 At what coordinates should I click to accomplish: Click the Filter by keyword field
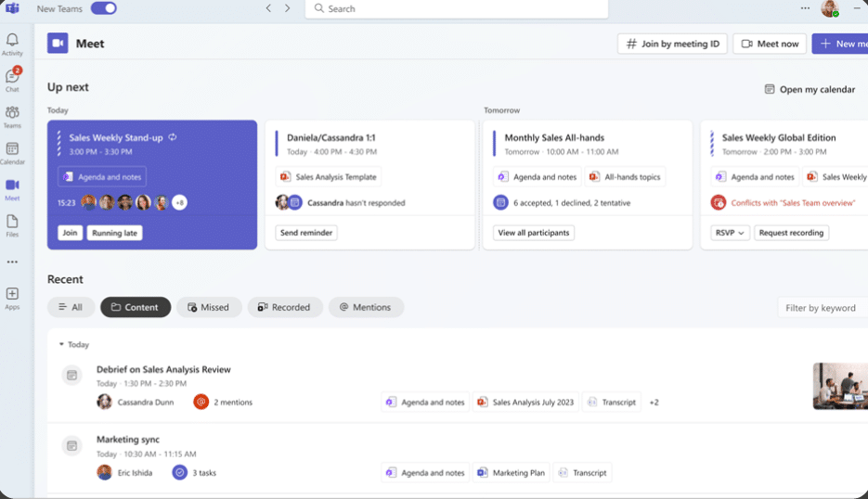coord(823,308)
